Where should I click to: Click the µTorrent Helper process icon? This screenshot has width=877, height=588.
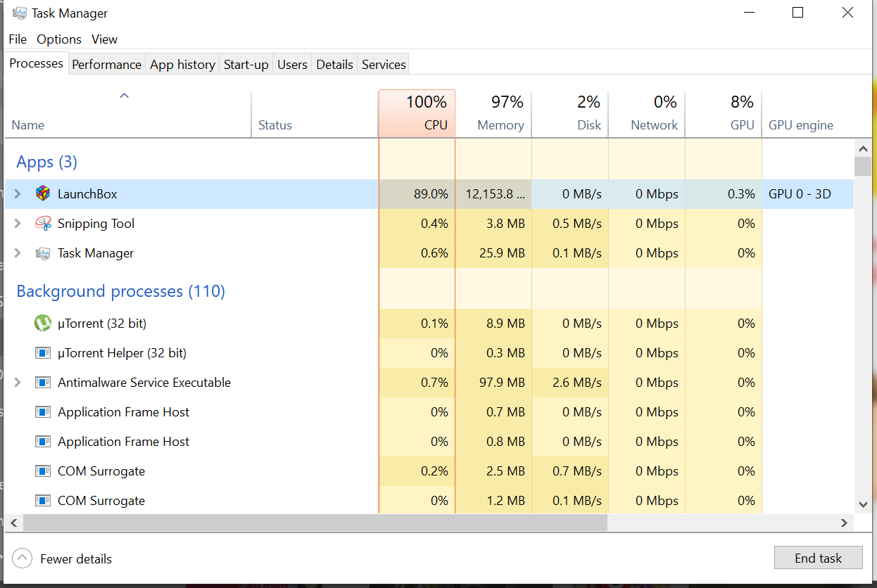(43, 353)
